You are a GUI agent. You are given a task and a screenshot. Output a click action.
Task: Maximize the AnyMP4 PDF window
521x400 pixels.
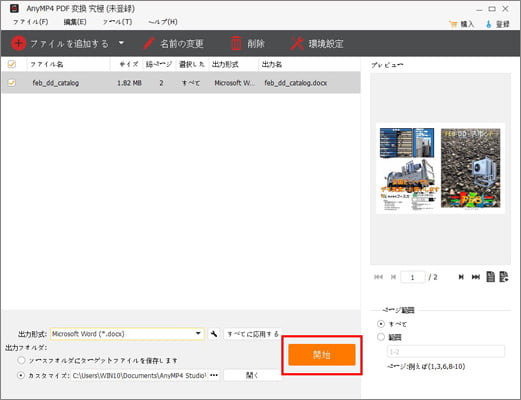[492, 9]
